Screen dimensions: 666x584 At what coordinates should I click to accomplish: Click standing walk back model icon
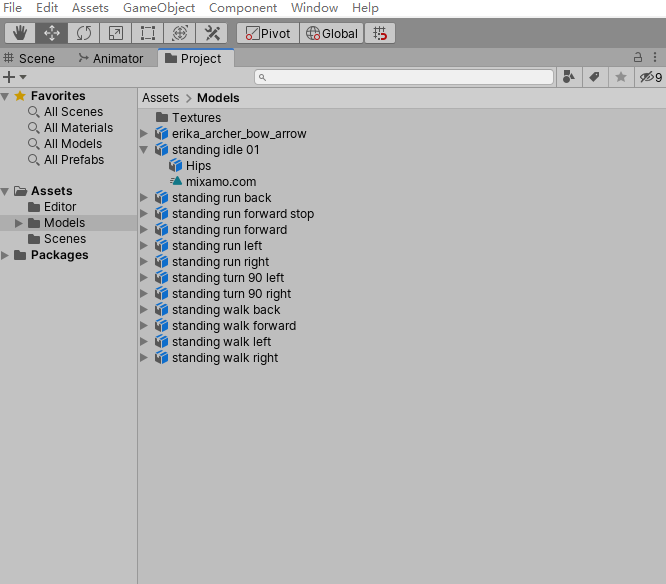click(x=161, y=310)
